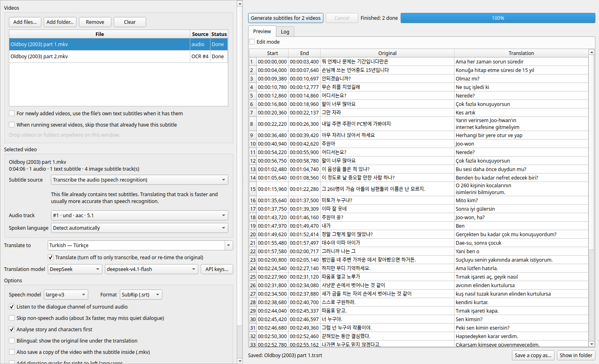Click the preview table scroll up arrow
Screen dimensions: 599x364
592,52
